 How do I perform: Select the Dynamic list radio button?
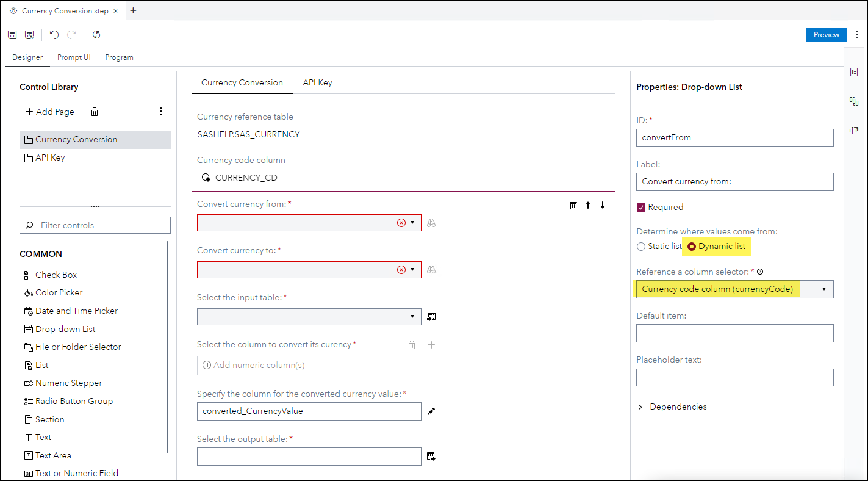(x=692, y=247)
